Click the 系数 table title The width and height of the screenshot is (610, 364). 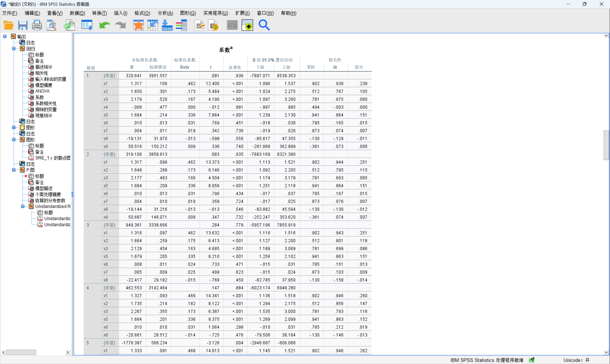pyautogui.click(x=226, y=50)
